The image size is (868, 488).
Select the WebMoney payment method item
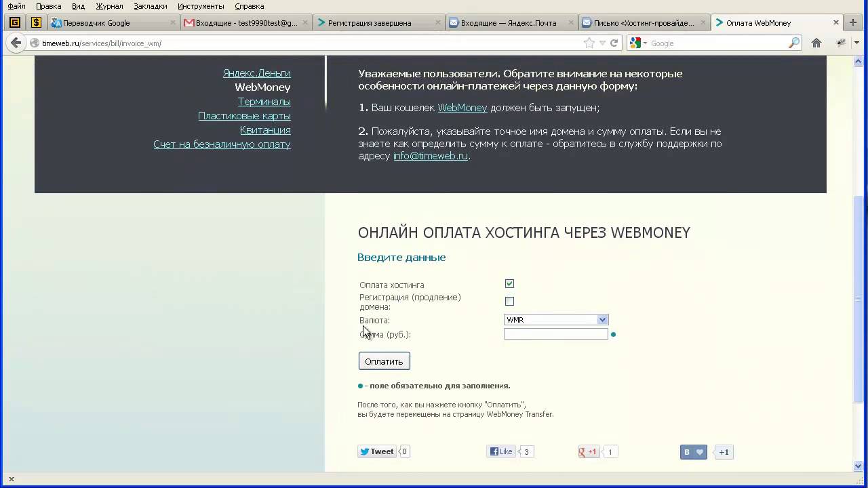262,87
